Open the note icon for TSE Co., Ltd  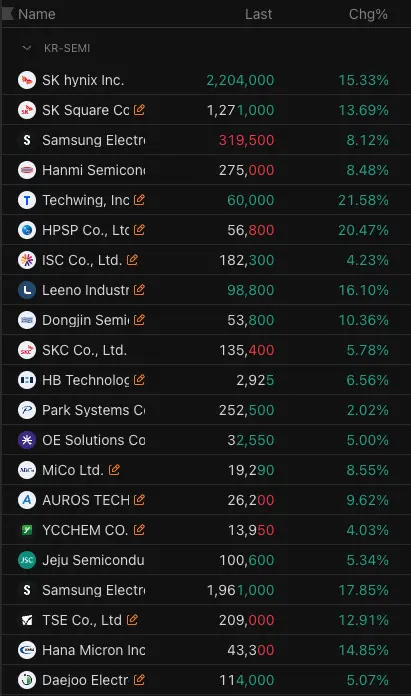(x=132, y=619)
